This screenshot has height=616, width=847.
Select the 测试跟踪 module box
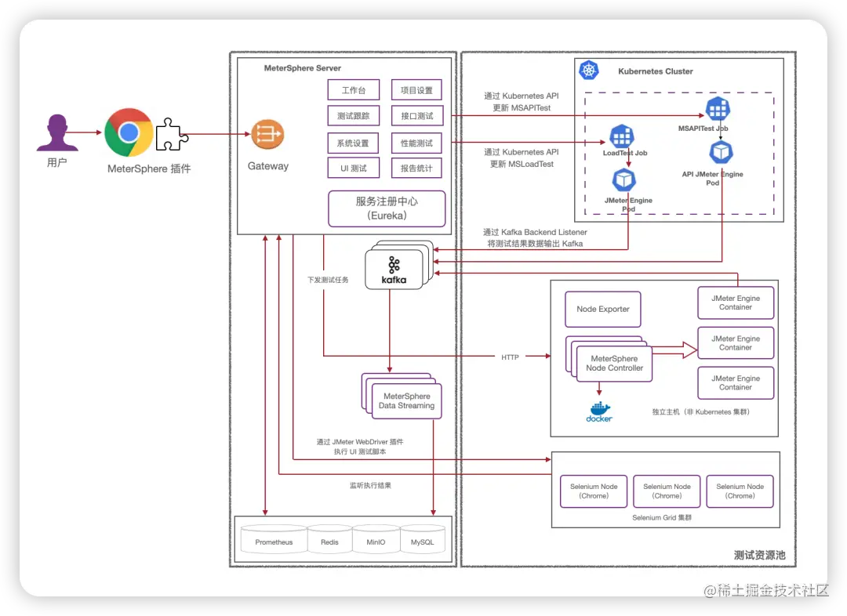point(353,116)
